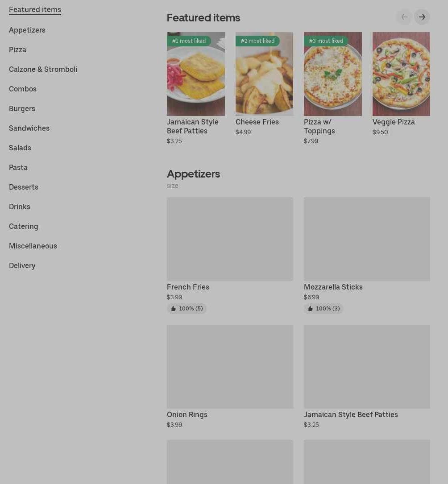Jump to the Pizza category
448x484 pixels.
(17, 50)
